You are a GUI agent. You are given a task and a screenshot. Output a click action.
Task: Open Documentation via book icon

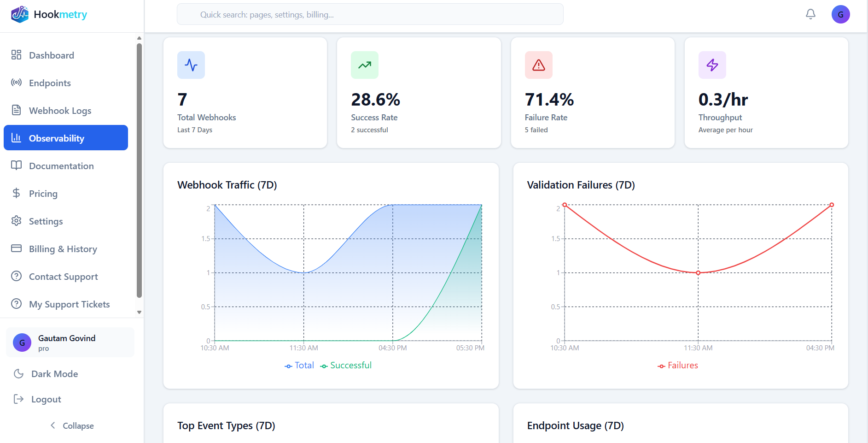click(17, 165)
